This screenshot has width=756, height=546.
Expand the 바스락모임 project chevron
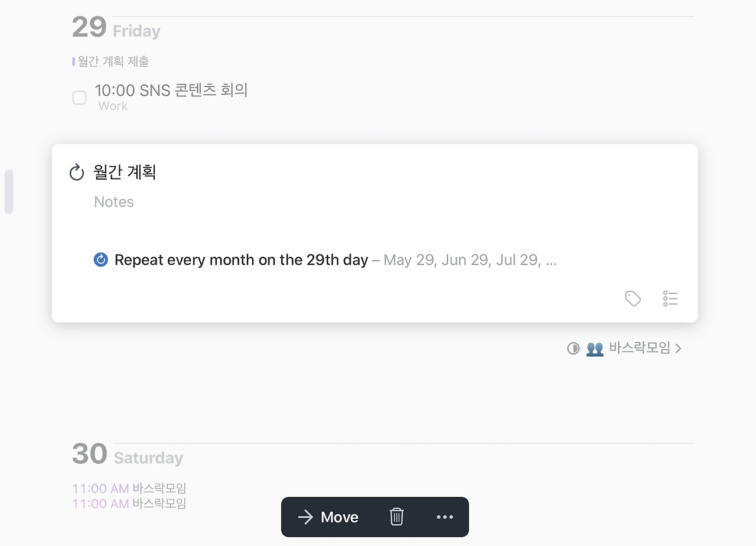pyautogui.click(x=678, y=349)
